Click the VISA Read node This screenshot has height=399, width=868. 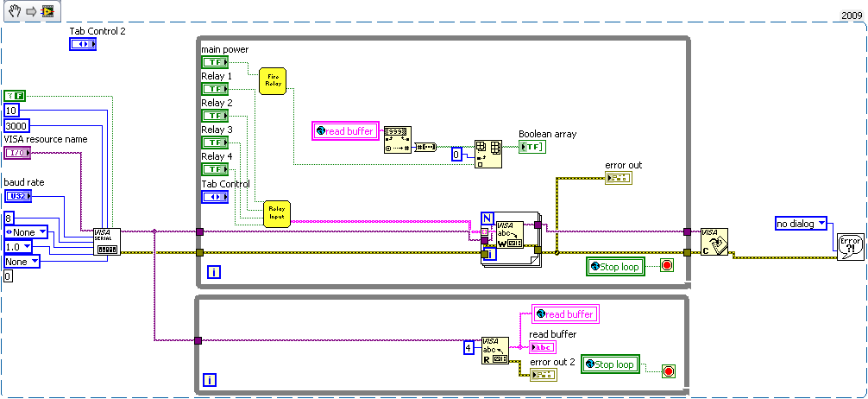[x=495, y=351]
